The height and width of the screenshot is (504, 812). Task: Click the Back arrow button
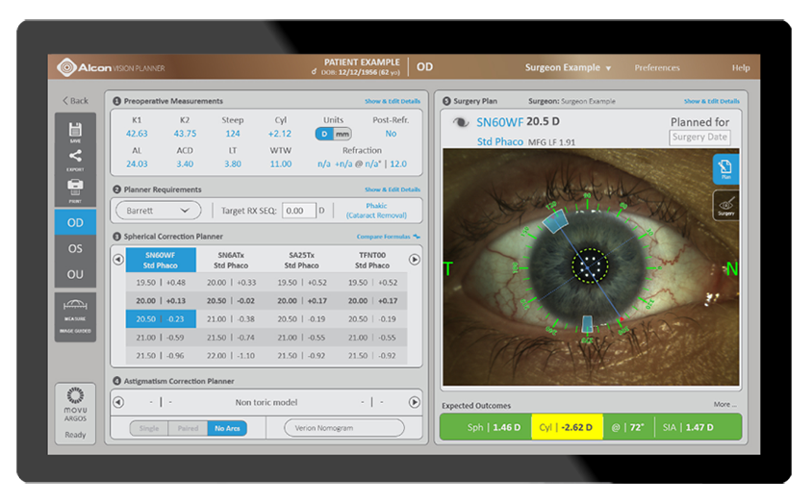point(76,100)
